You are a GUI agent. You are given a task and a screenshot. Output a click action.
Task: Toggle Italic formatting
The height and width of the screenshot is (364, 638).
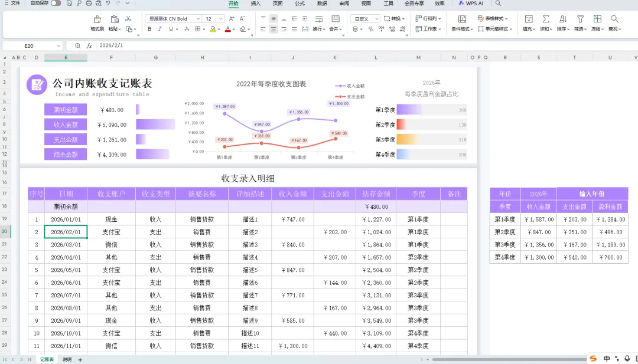(160, 29)
